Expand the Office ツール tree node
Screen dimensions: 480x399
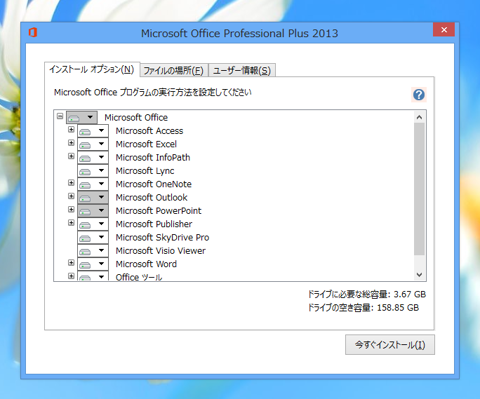click(71, 276)
